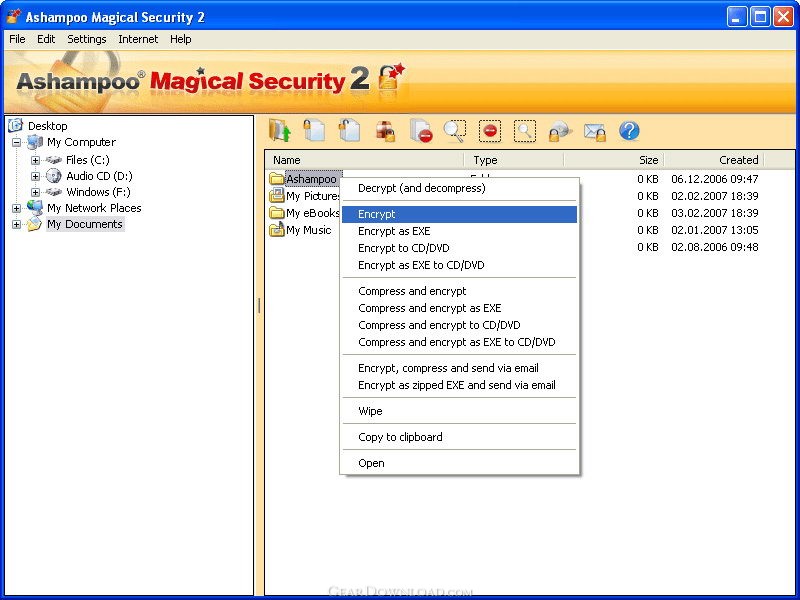Viewport: 800px width, 600px height.
Task: Open help via blue question mark icon
Action: [629, 131]
